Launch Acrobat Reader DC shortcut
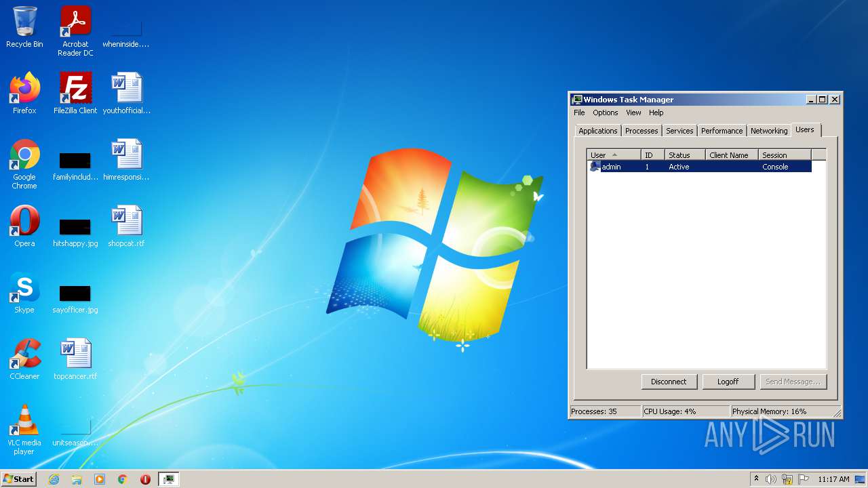Screen dimensions: 868x488 tap(75, 31)
